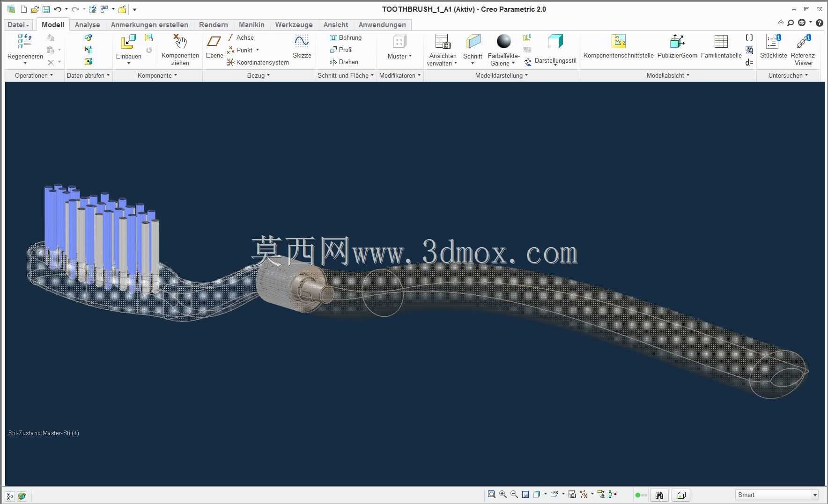Image resolution: width=828 pixels, height=504 pixels.
Task: Switch to the Ansicht tab
Action: 336,25
